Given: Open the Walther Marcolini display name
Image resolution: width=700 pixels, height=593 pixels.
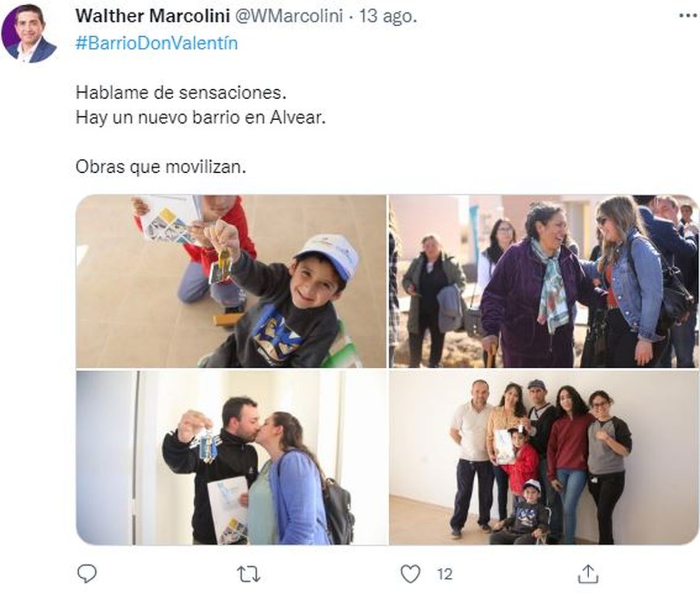Looking at the screenshot, I should pos(152,16).
